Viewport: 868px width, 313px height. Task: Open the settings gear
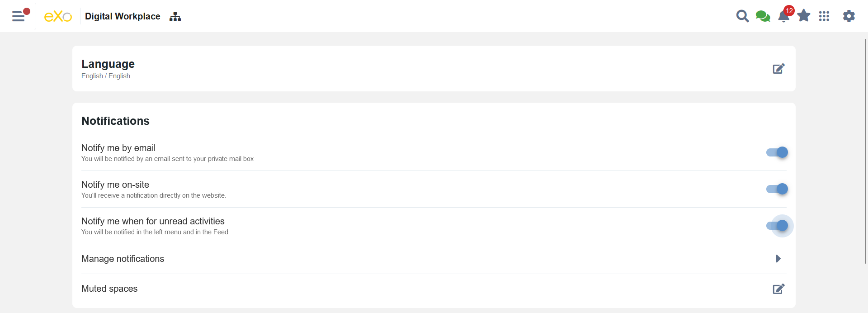coord(849,16)
